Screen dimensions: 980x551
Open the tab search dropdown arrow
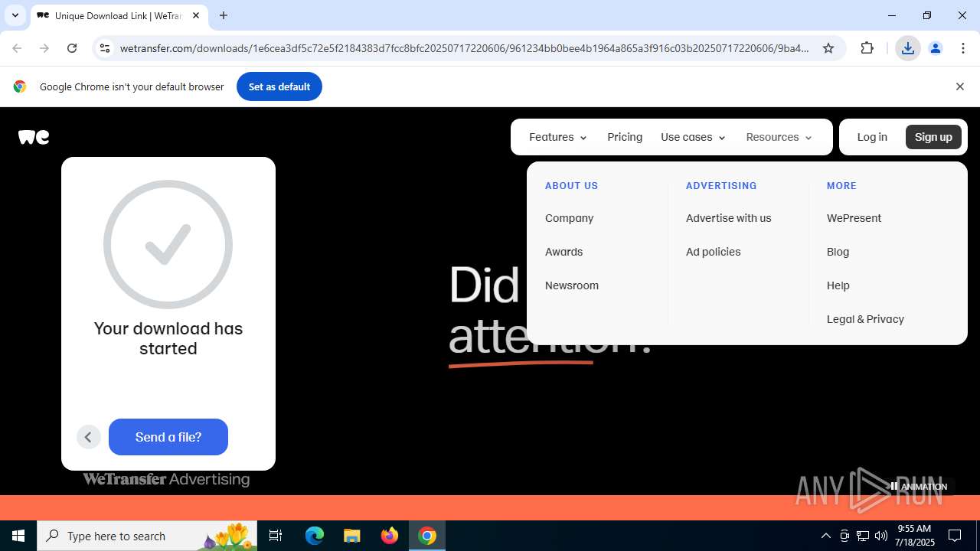pyautogui.click(x=15, y=15)
